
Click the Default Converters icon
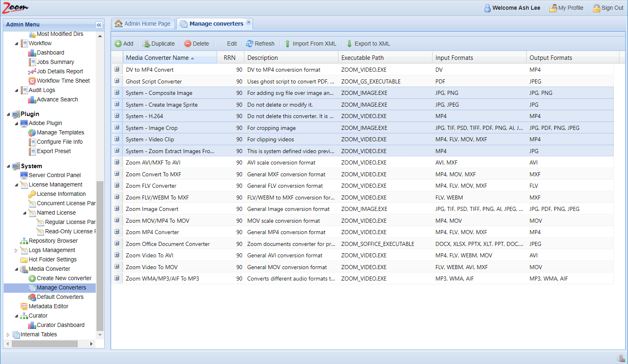click(x=32, y=297)
